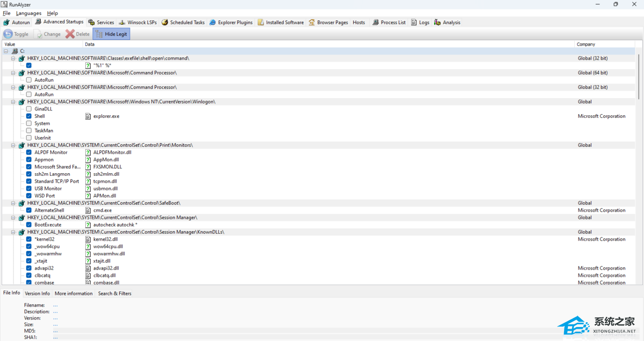Check the UserInit checkbox
The width and height of the screenshot is (644, 341).
[x=29, y=138]
